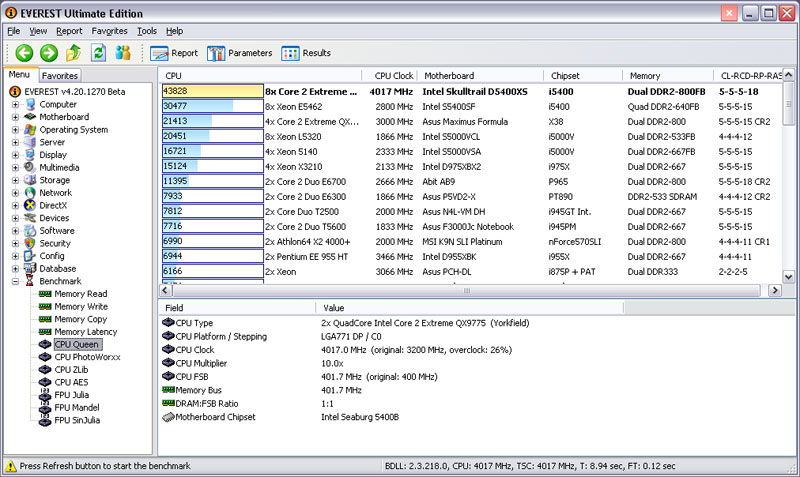Click the green Forward arrow icon

click(x=49, y=53)
